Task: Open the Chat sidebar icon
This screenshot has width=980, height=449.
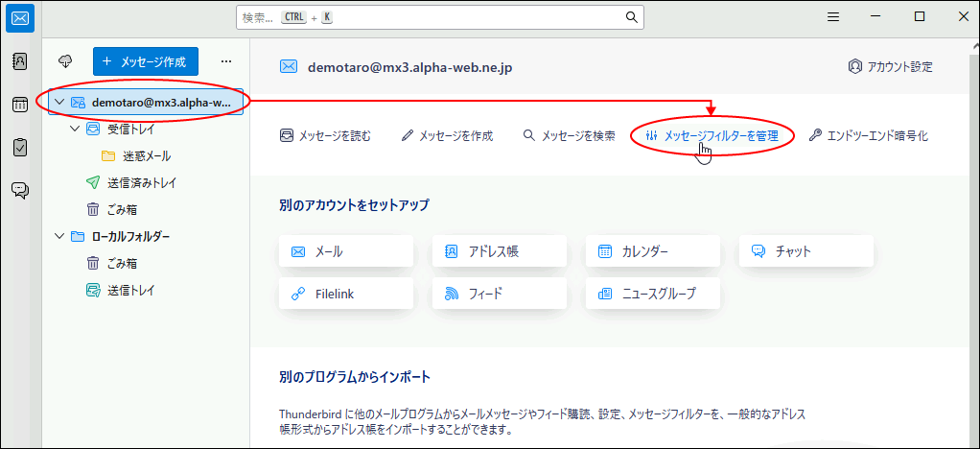Action: click(20, 190)
